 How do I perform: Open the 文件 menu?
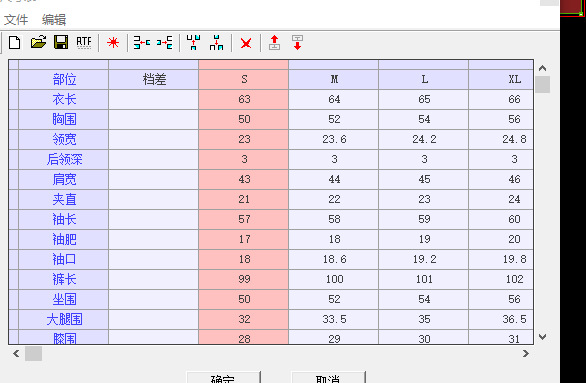[16, 19]
